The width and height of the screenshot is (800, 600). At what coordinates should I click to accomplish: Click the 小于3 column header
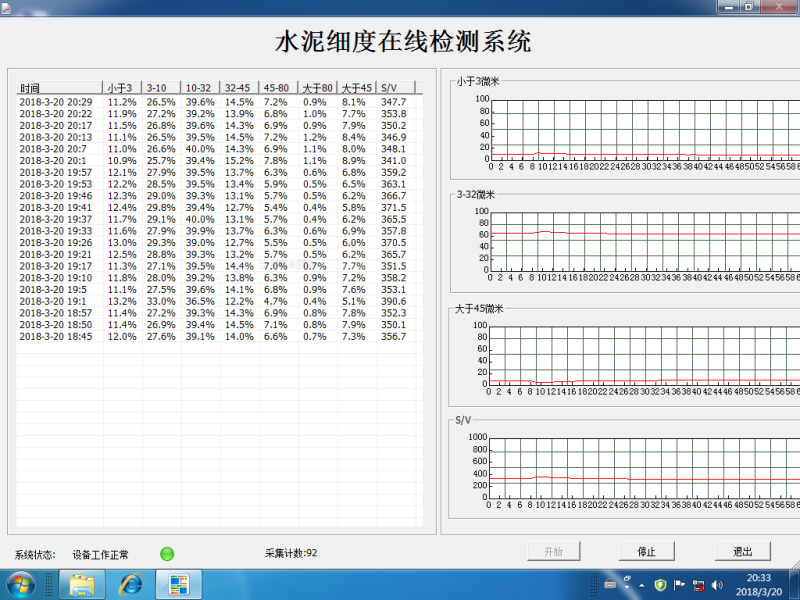pyautogui.click(x=124, y=88)
